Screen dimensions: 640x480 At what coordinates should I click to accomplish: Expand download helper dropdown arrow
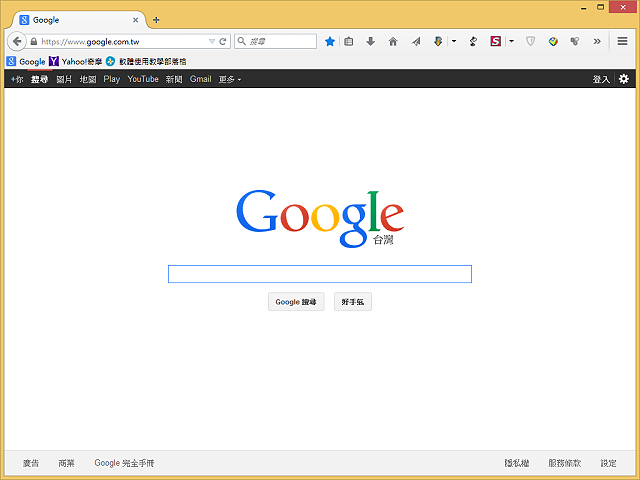coord(454,41)
